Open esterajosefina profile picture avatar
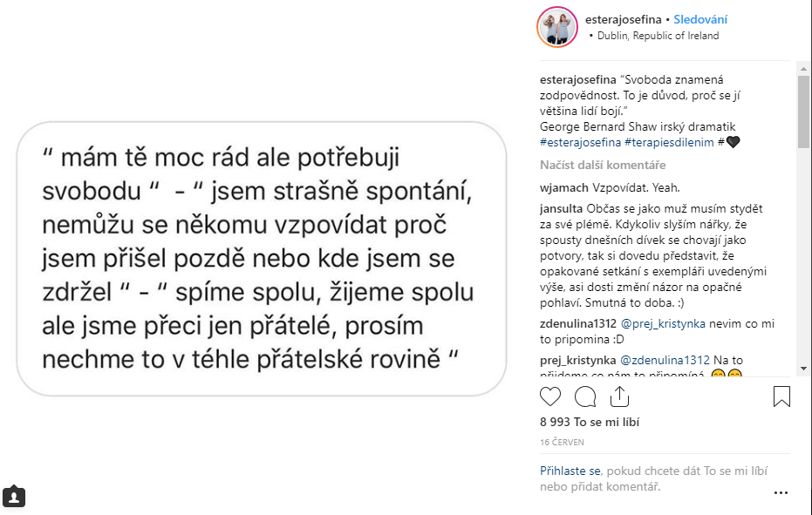 tap(558, 27)
